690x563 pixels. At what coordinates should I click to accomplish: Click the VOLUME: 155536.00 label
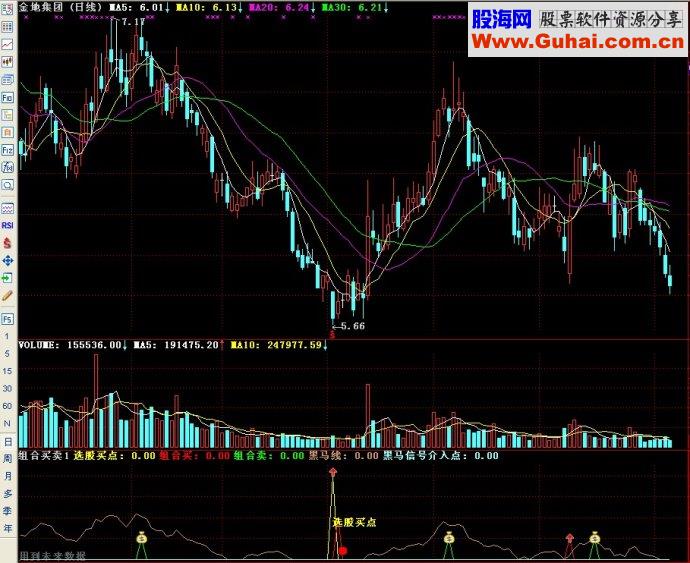coord(73,345)
